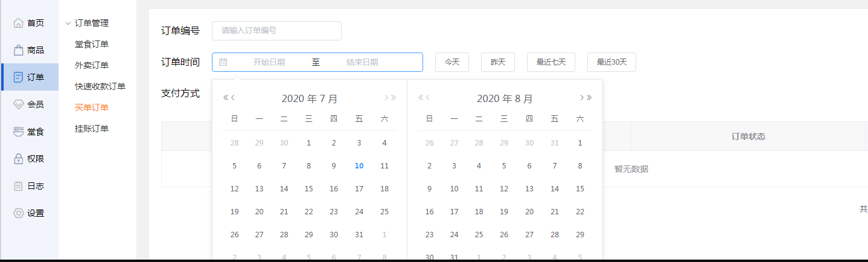This screenshot has height=262, width=868.
Task: Pick August 3 in the calendar
Action: coord(454,166)
